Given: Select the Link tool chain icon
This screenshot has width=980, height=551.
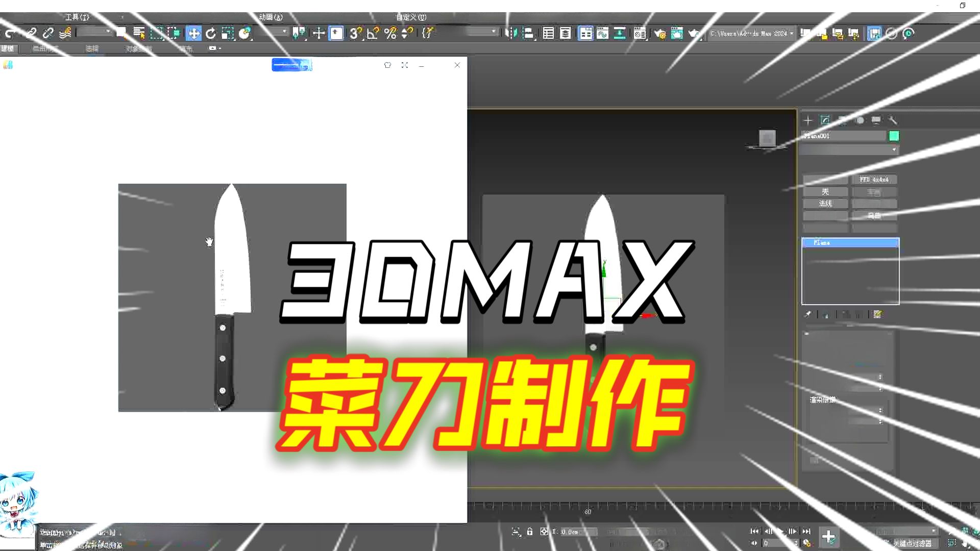Looking at the screenshot, I should point(31,34).
